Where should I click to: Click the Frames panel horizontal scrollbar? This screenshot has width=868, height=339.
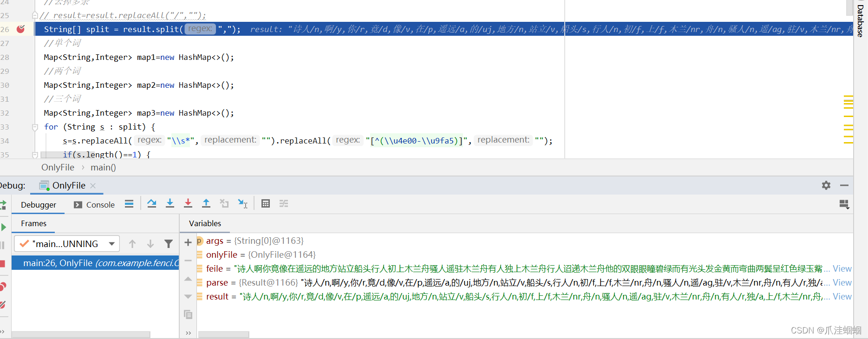coord(81,334)
